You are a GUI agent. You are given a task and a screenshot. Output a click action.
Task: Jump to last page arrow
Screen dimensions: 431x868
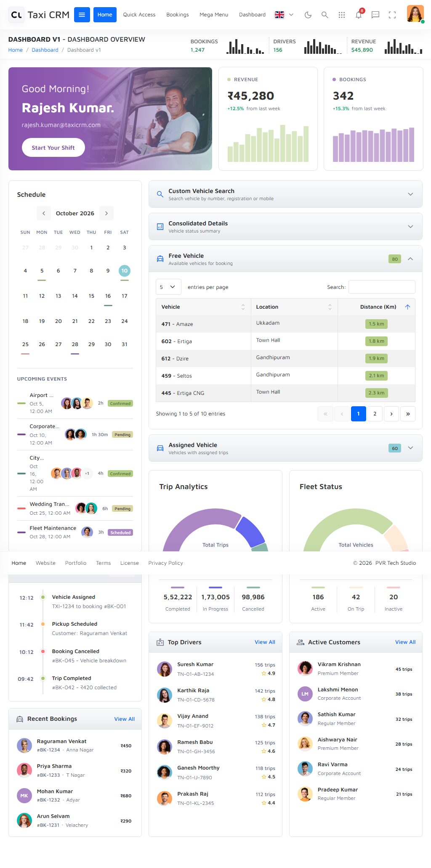click(x=408, y=414)
